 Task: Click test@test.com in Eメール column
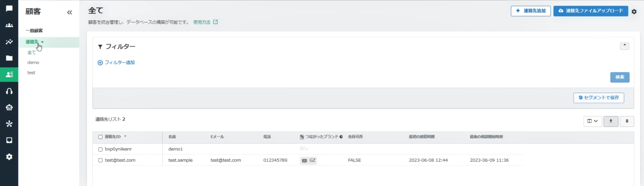pyautogui.click(x=225, y=160)
